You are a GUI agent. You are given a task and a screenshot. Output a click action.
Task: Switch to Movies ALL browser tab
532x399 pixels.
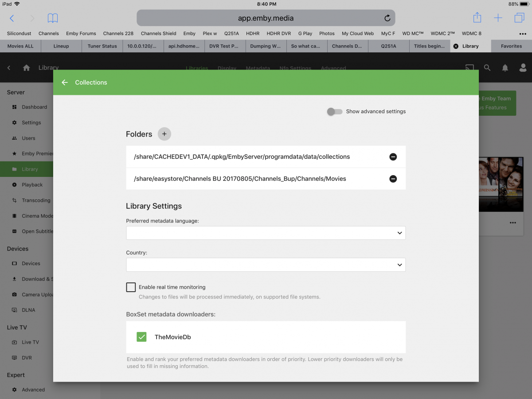pyautogui.click(x=20, y=46)
